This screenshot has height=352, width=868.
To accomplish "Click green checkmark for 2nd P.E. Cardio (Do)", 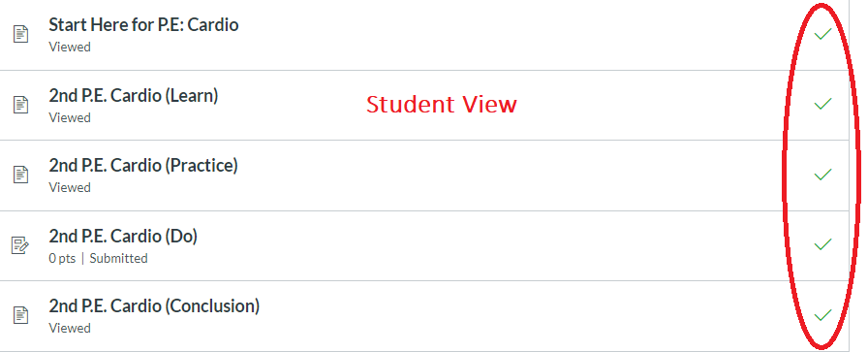I will [822, 244].
